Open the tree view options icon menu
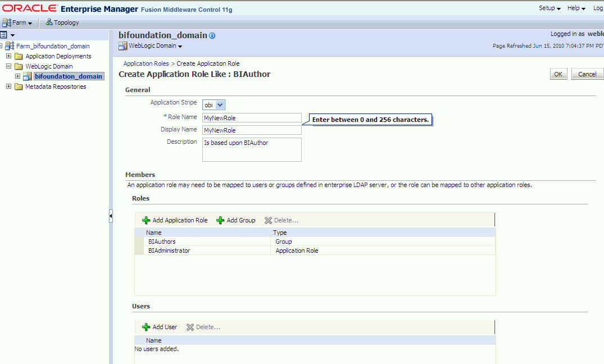 pyautogui.click(x=7, y=35)
